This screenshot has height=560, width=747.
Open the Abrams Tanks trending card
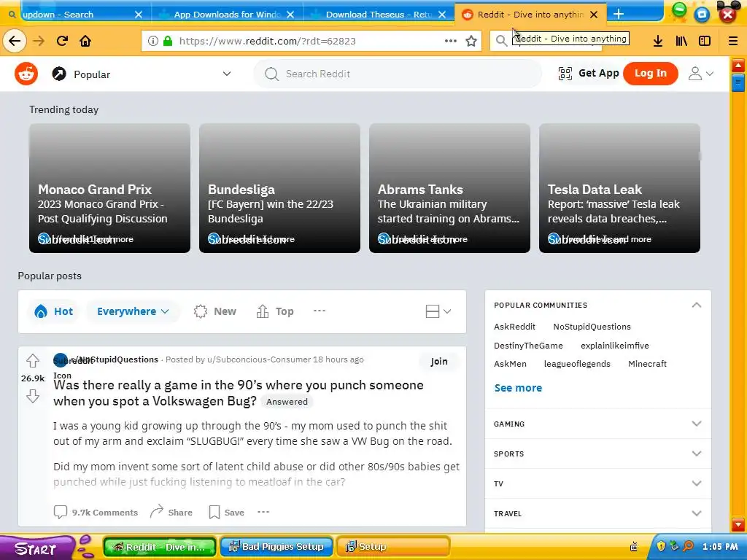(449, 188)
